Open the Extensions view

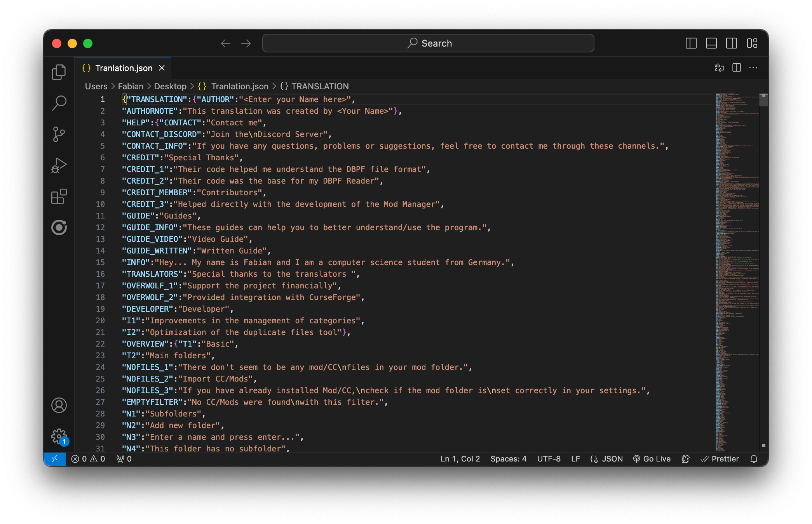click(x=59, y=196)
